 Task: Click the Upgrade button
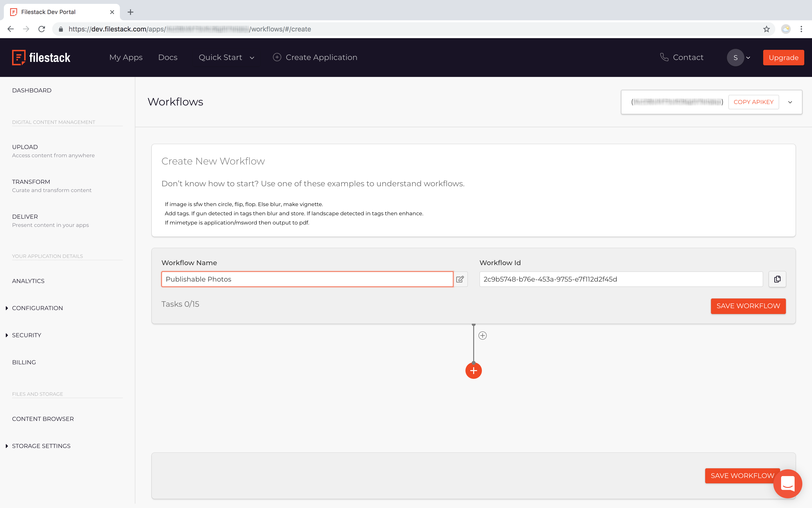783,58
